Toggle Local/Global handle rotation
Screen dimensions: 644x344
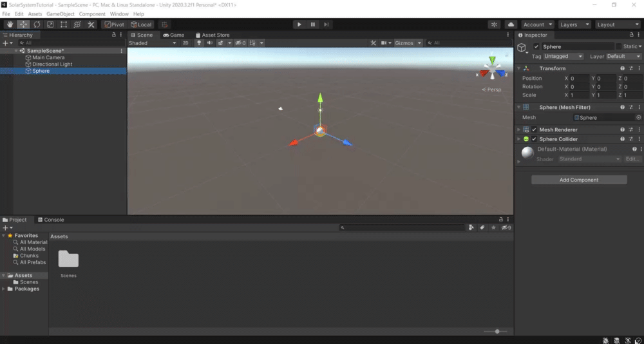141,24
